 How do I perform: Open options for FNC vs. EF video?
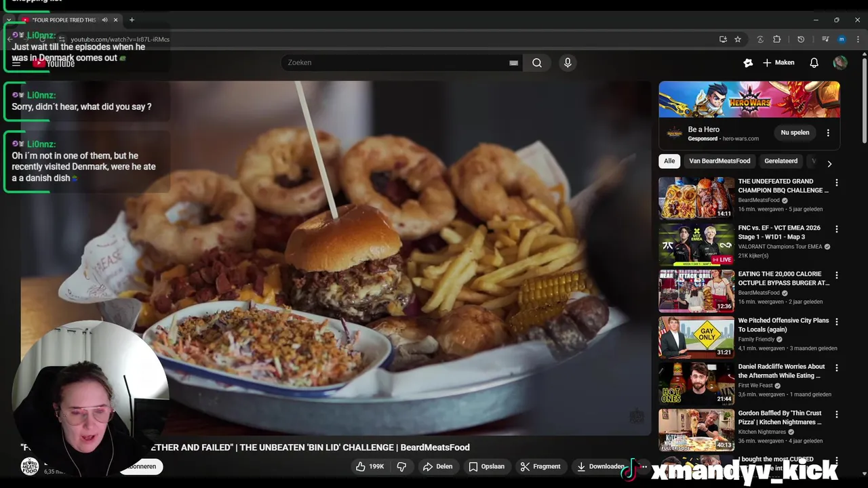[x=837, y=229]
